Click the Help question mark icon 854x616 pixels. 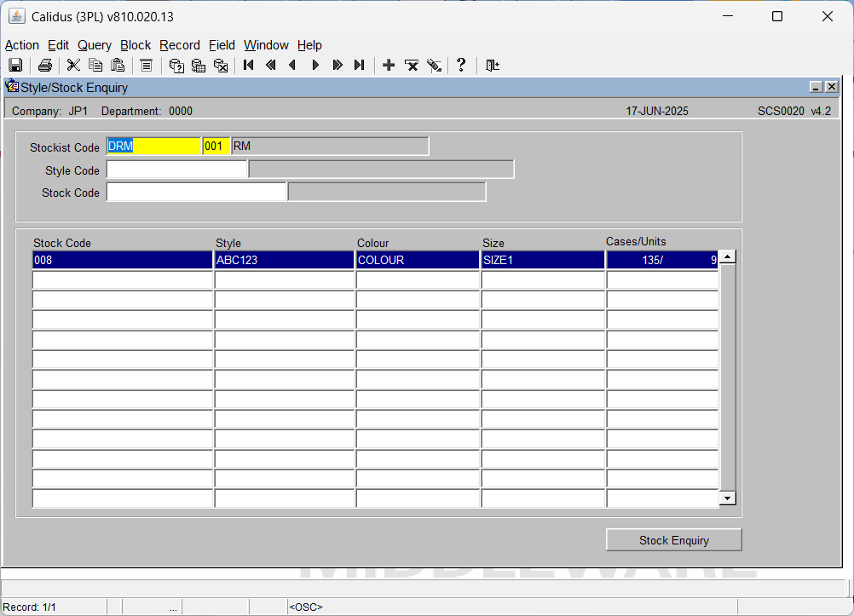click(x=461, y=66)
